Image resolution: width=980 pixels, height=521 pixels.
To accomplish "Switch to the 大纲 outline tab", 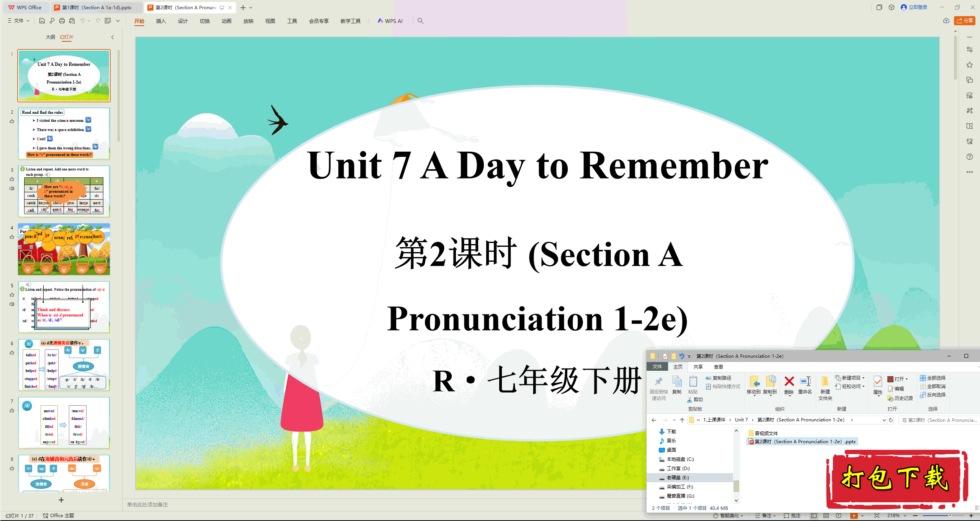I will pyautogui.click(x=50, y=37).
